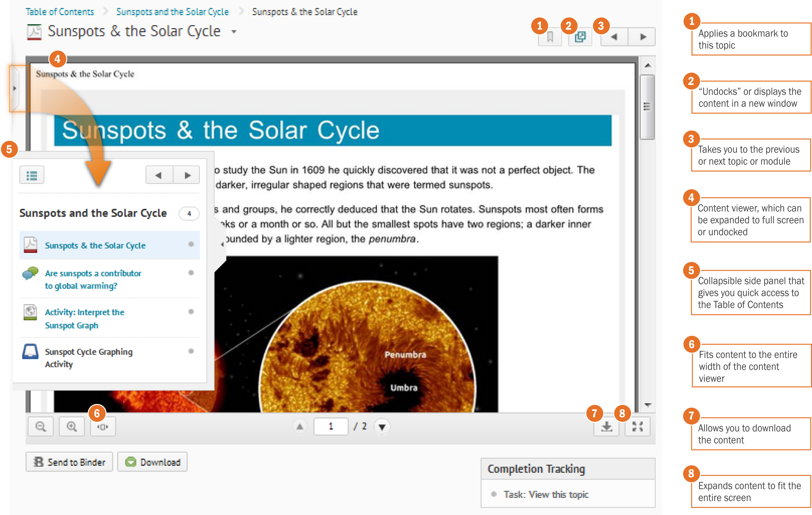Click 'Sunspots and the Solar Cycle' module heading
Viewport: 812px width, 515px height.
tap(93, 213)
